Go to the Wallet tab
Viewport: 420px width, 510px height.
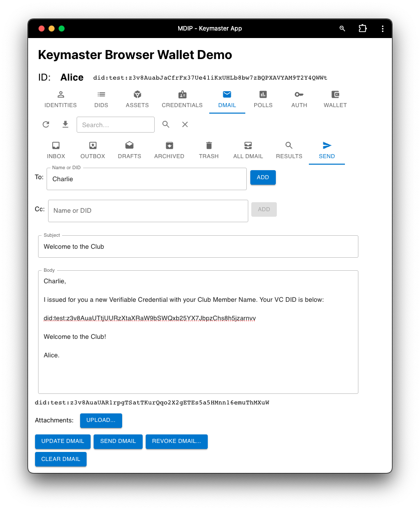pos(335,99)
